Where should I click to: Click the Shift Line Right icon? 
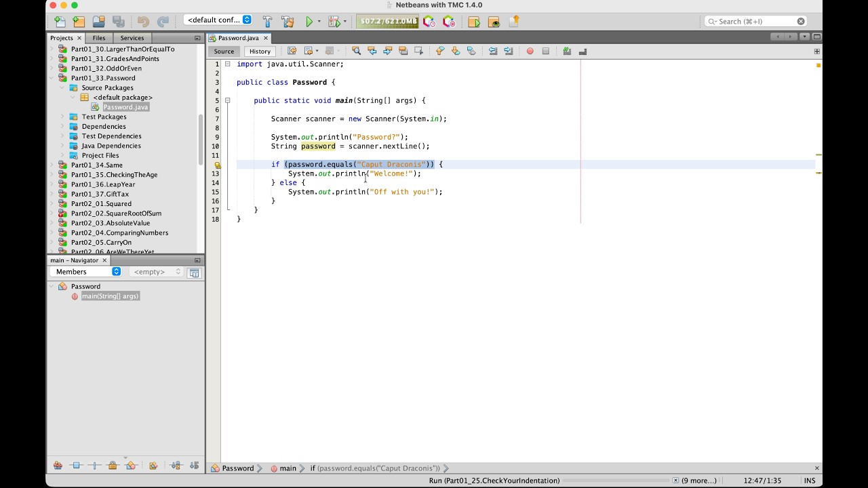pyautogui.click(x=509, y=51)
